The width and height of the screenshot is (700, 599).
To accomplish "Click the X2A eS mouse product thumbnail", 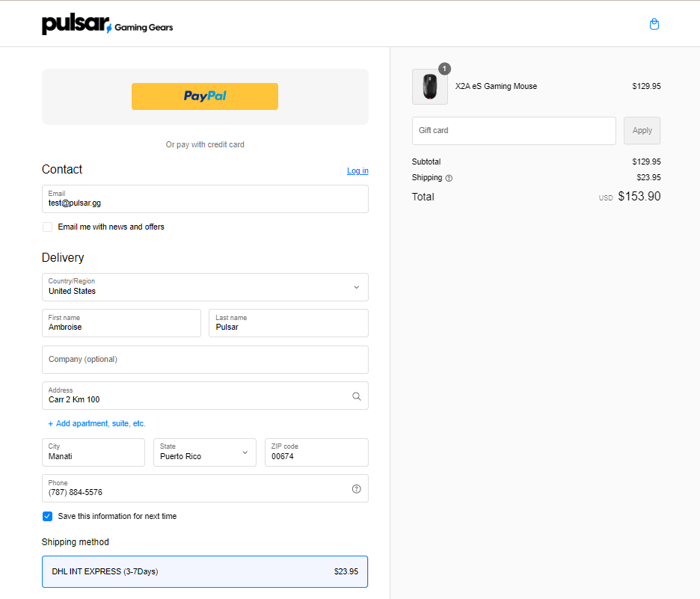I will 429,87.
